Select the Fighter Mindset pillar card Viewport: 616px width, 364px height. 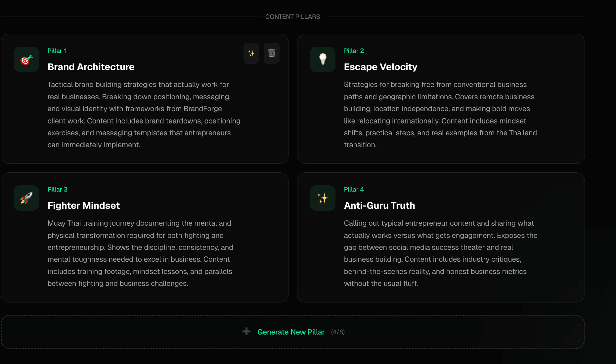tap(145, 237)
